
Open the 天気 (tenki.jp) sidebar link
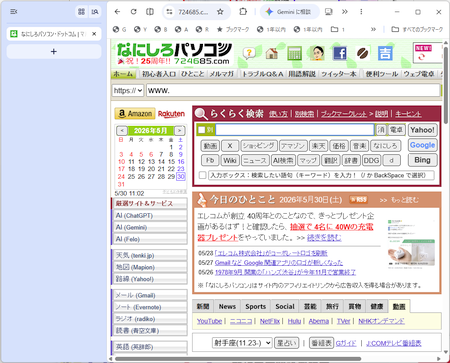[x=149, y=255]
